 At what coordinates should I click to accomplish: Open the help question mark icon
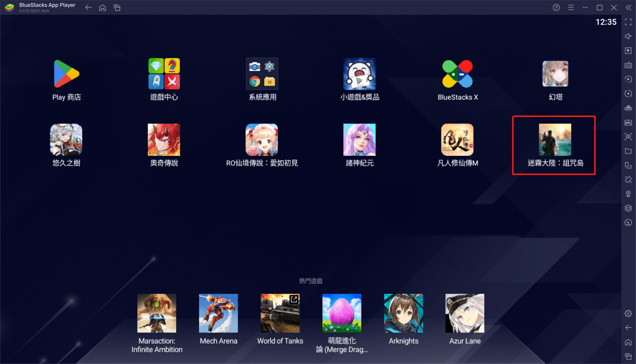pyautogui.click(x=556, y=8)
